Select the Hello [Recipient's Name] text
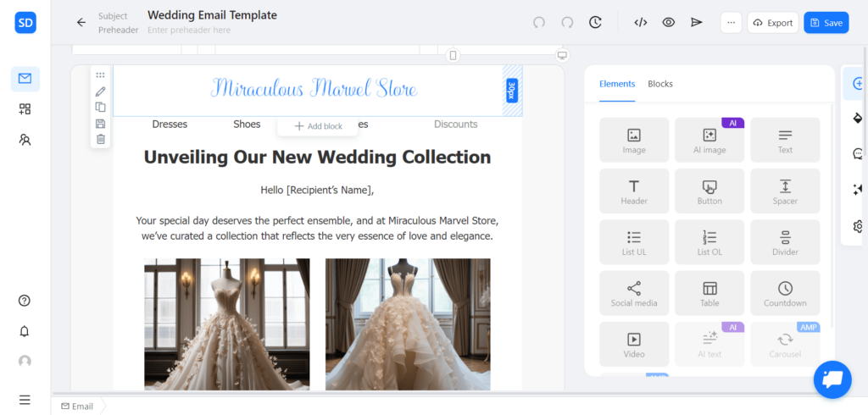Image resolution: width=868 pixels, height=415 pixels. point(317,190)
